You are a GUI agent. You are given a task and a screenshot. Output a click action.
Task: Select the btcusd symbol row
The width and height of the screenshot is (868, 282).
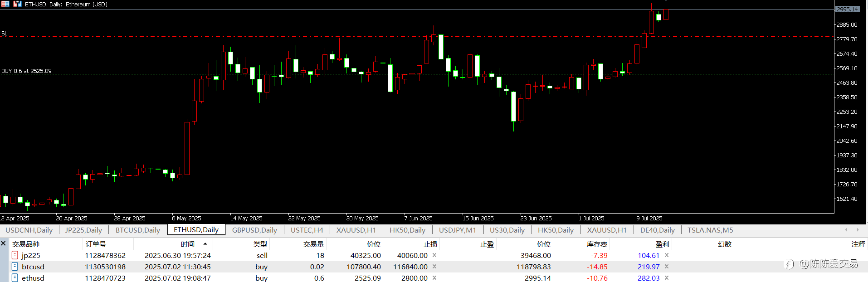pyautogui.click(x=33, y=267)
